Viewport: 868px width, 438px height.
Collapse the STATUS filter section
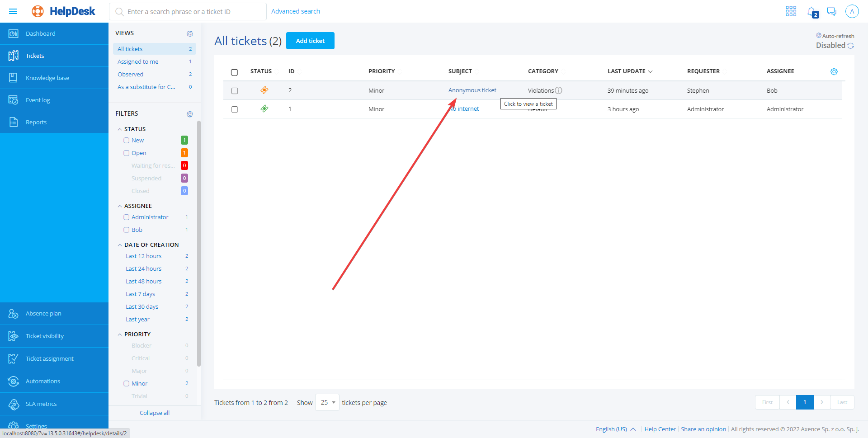point(120,129)
